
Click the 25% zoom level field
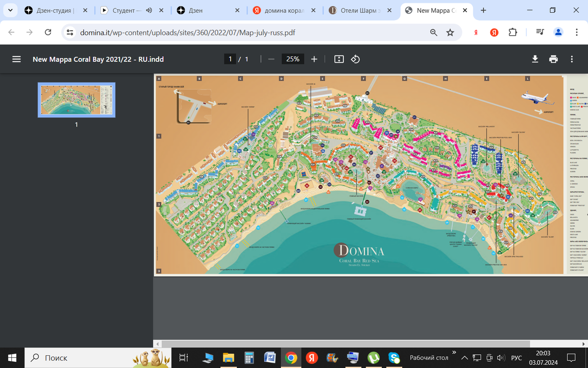(293, 59)
